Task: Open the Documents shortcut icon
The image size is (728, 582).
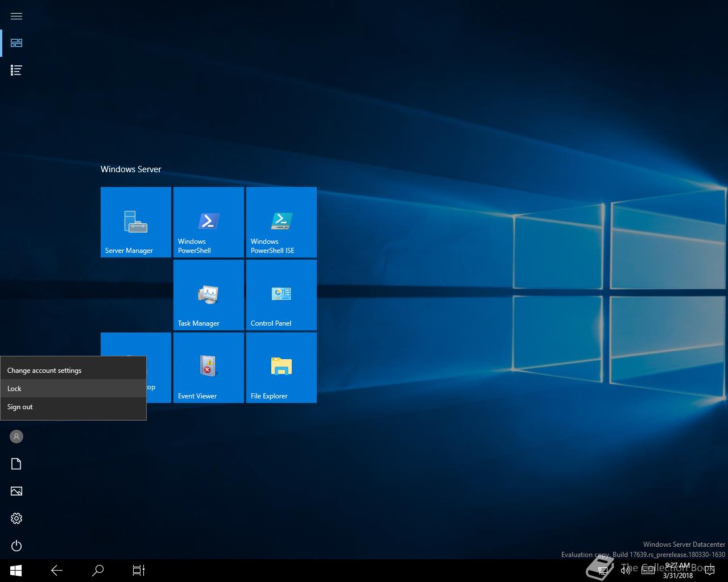Action: pyautogui.click(x=16, y=464)
